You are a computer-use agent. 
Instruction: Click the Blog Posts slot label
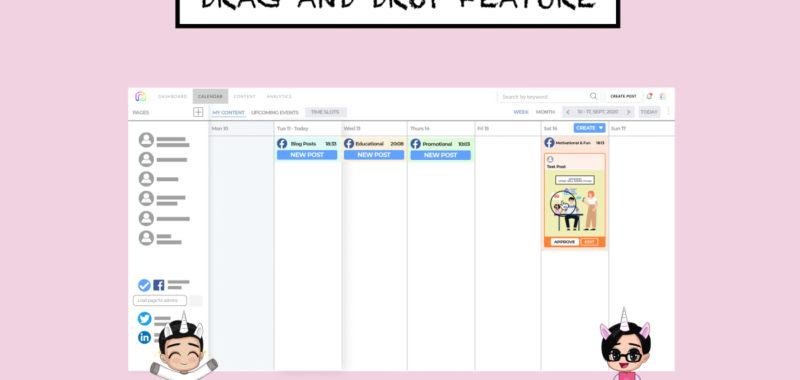[x=303, y=144]
